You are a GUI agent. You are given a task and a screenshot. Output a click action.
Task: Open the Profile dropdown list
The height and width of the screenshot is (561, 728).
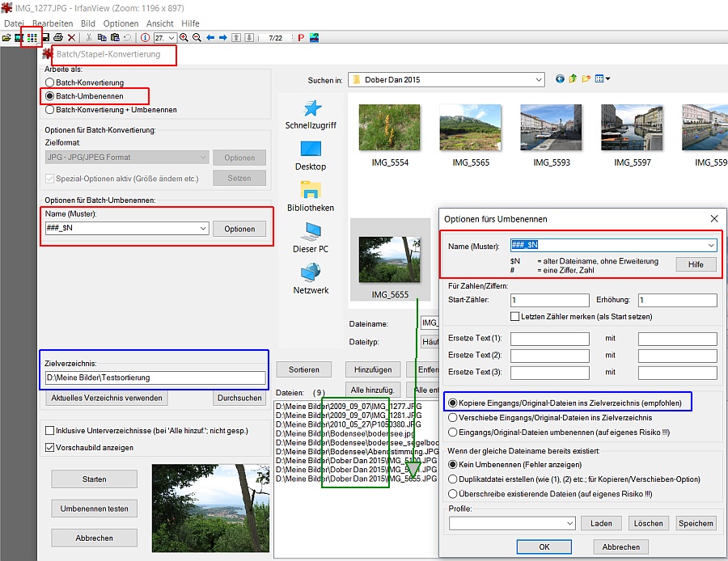point(568,523)
